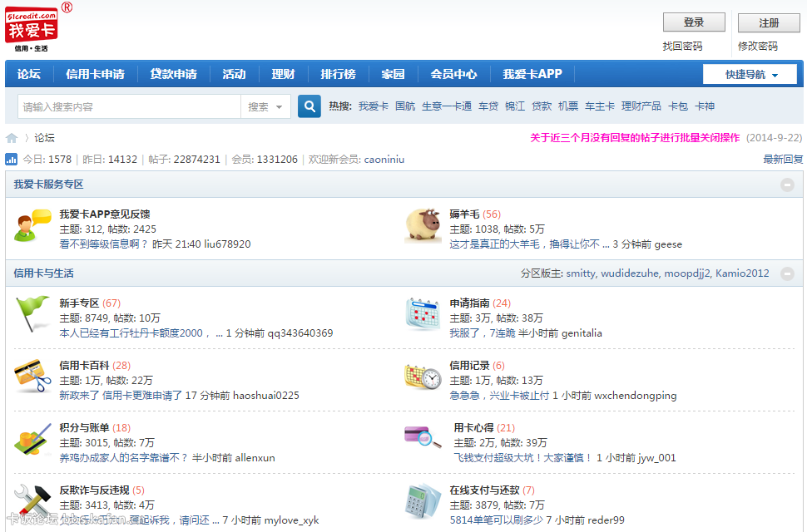Open the 积分与账单 coins icon
This screenshot has height=532, width=807.
point(32,438)
